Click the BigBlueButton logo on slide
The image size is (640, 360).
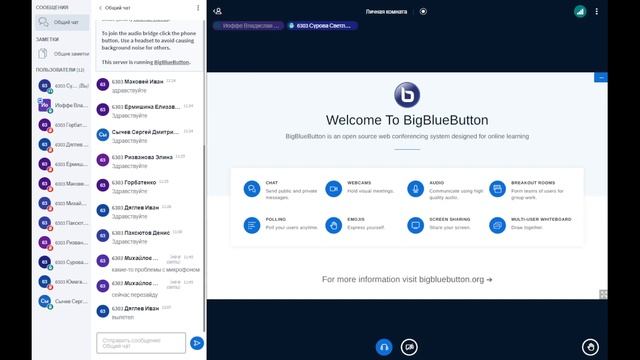point(407,95)
